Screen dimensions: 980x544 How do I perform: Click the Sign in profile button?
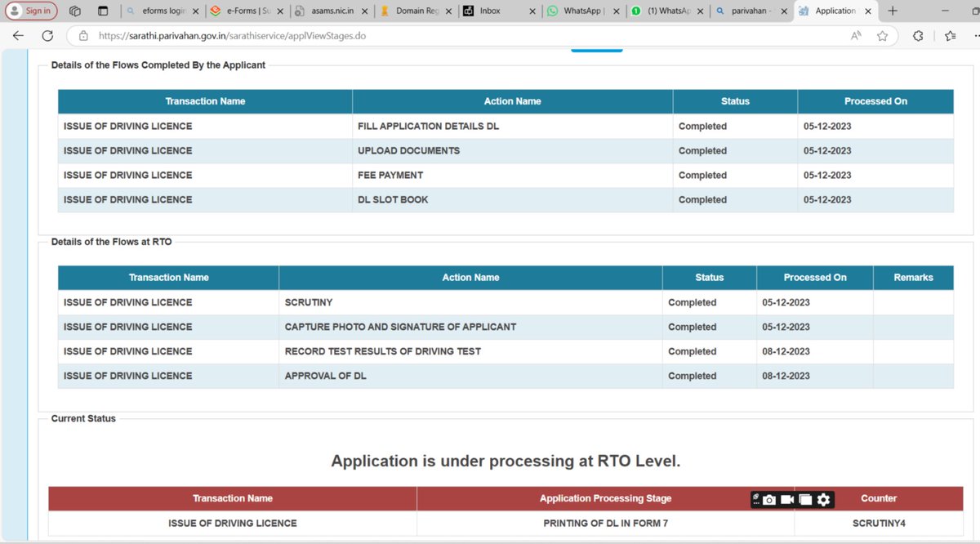coord(31,11)
